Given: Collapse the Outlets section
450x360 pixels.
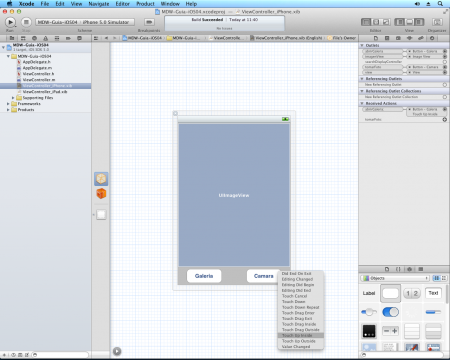Looking at the screenshot, I should (x=362, y=45).
